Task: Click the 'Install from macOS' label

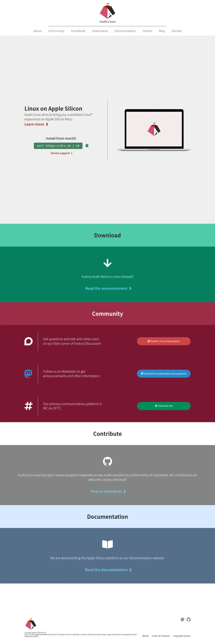Action: (61, 138)
